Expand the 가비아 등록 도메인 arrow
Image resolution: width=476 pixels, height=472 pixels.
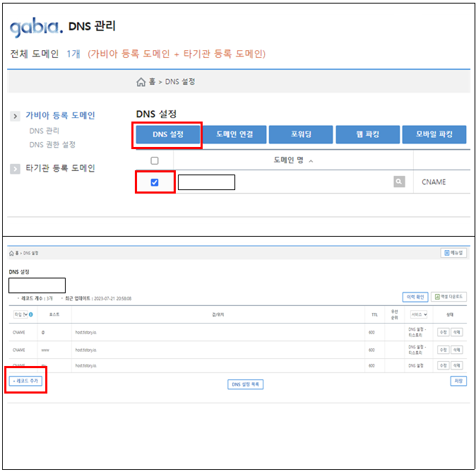[15, 116]
